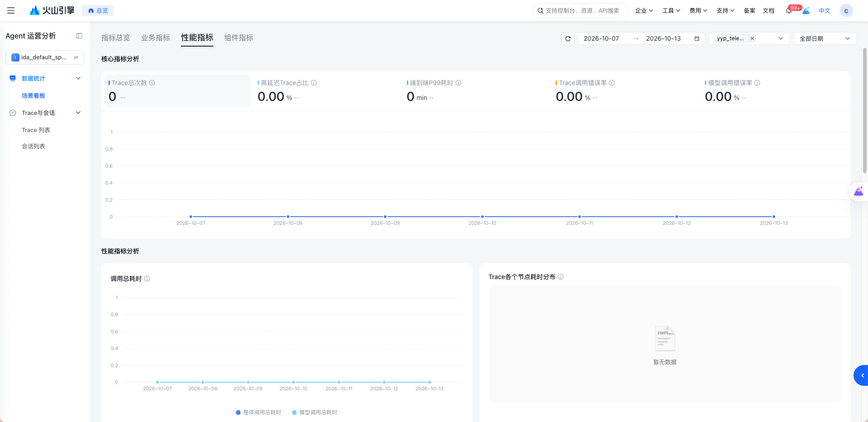The image size is (868, 422).
Task: Open the floating AI assistant button at right edge
Action: coord(859,192)
